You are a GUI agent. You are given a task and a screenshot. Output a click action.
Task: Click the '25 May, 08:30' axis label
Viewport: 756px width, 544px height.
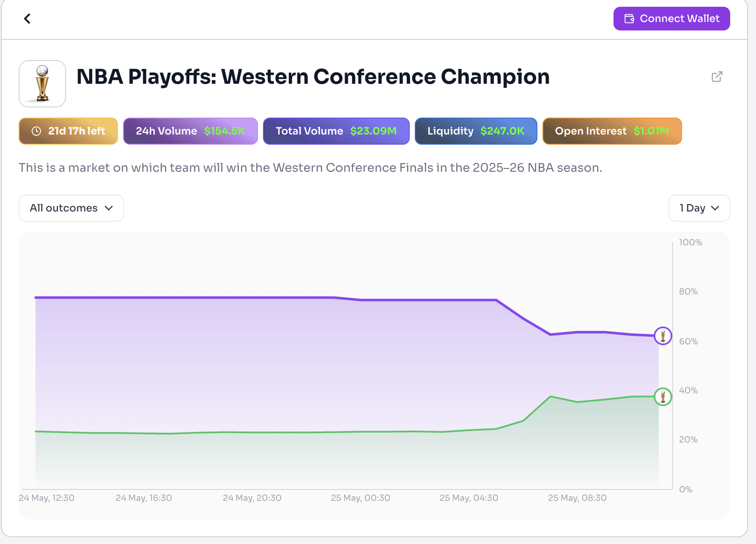(x=577, y=498)
